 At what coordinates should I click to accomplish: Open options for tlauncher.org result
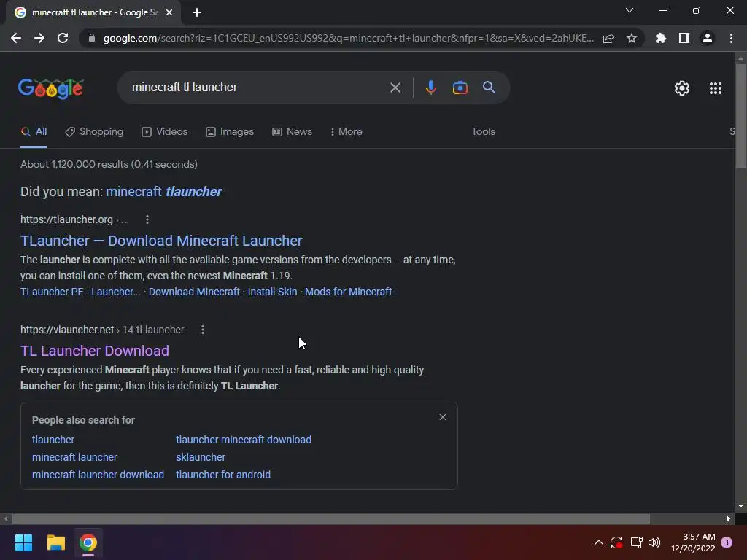pyautogui.click(x=147, y=219)
